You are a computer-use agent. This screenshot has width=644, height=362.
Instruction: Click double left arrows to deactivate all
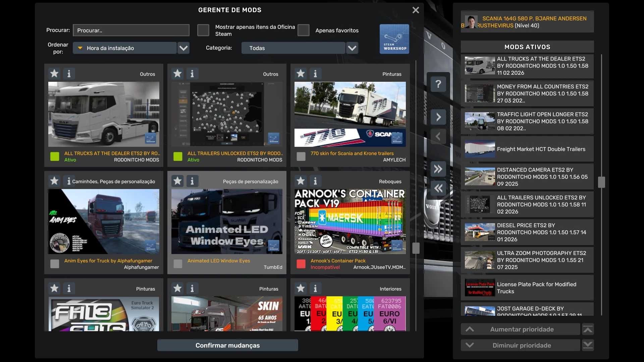point(438,188)
